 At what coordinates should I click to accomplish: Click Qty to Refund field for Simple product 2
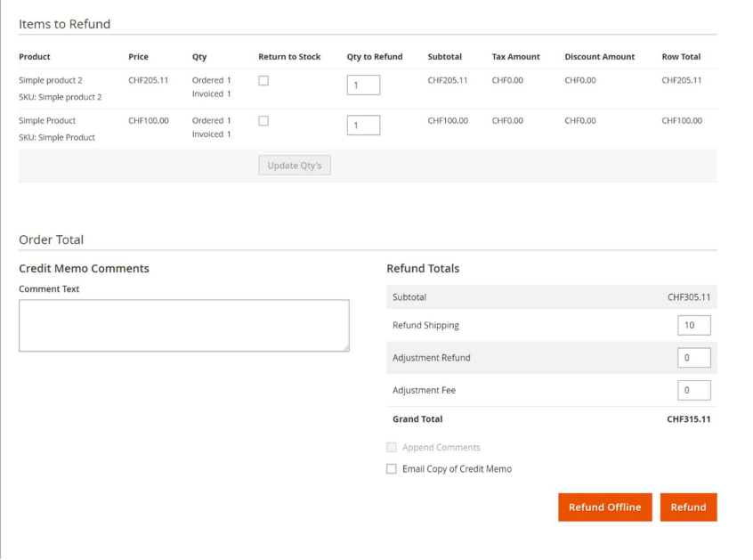click(x=363, y=85)
